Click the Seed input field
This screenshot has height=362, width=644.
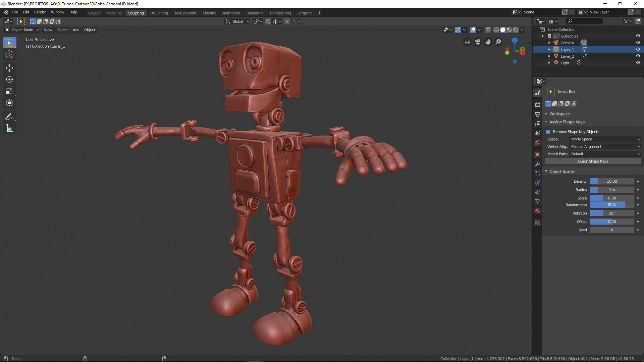coord(612,230)
